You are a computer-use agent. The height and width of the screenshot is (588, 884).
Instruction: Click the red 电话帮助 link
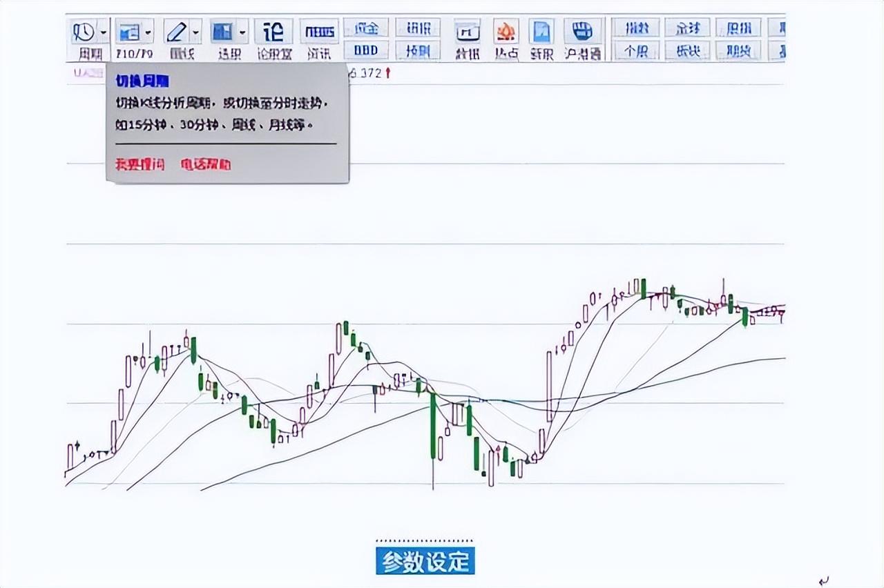point(206,164)
